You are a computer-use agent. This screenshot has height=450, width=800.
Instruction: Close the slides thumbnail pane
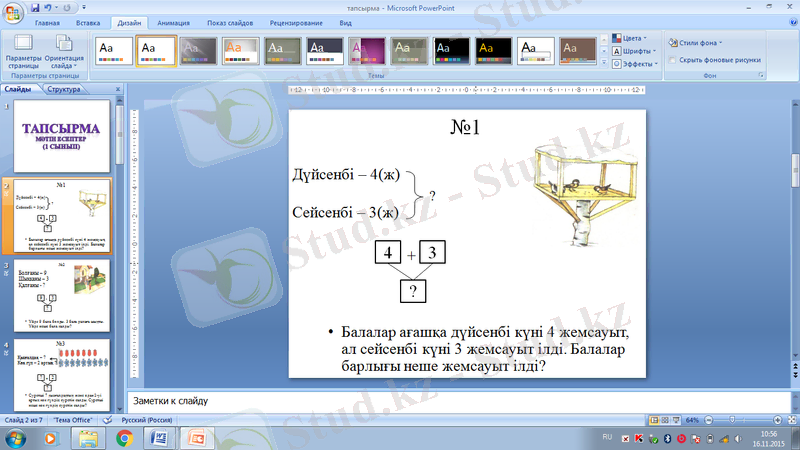pos(118,89)
